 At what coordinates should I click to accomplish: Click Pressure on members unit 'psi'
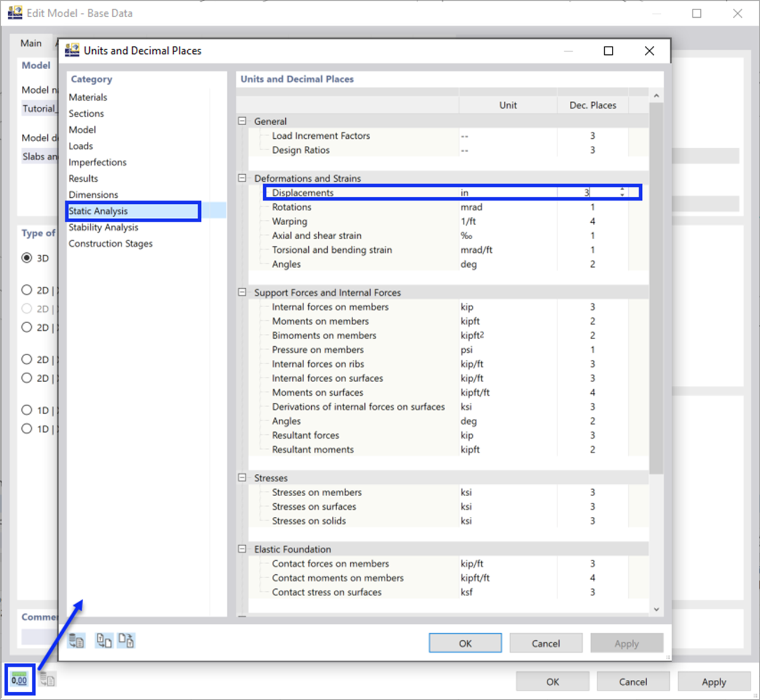(467, 350)
